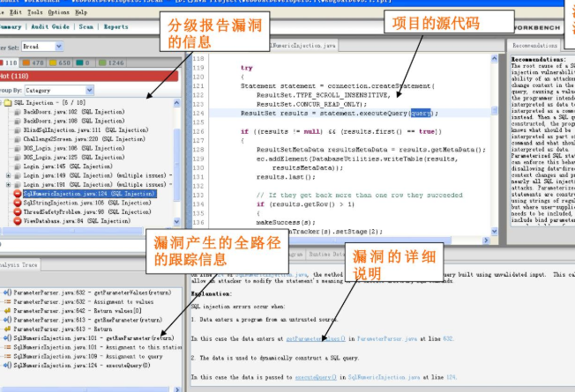Select the BlindSqlInjection.java:111 issue row
575x392 pixels.
(86, 130)
